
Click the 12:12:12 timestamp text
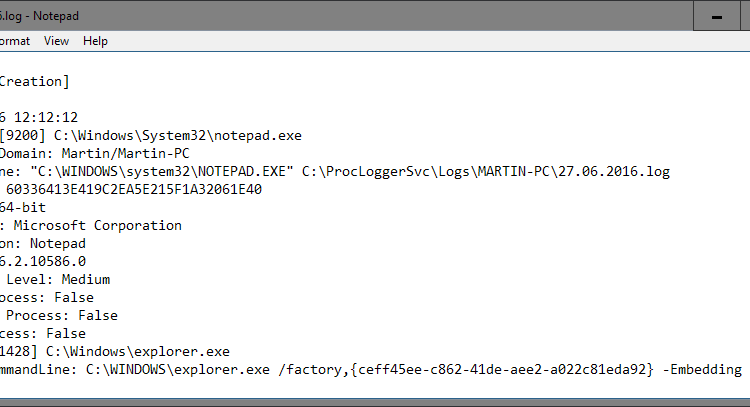click(46, 117)
